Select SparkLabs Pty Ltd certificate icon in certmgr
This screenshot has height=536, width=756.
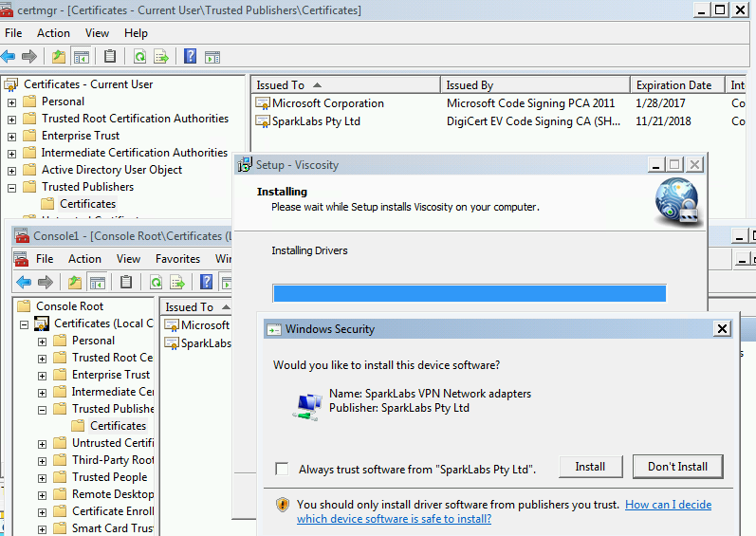tap(263, 121)
